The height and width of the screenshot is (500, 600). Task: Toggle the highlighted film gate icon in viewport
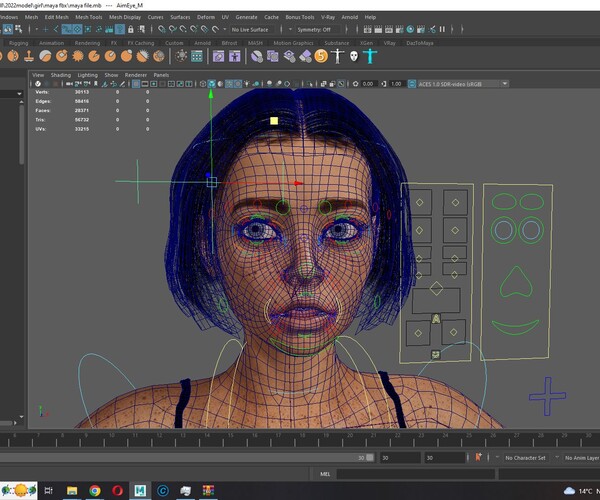coord(136,84)
